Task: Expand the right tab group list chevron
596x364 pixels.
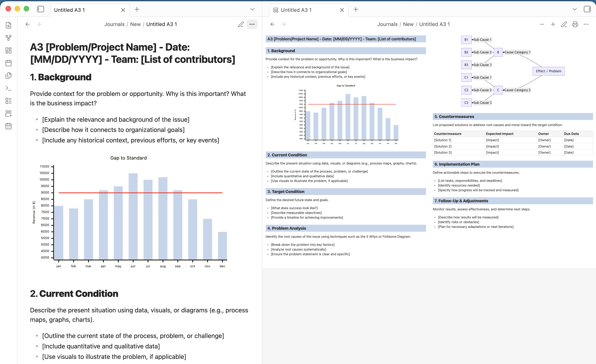Action: point(575,9)
